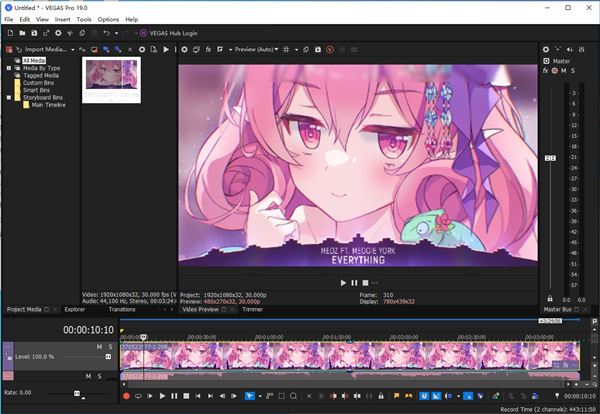Open Master Bus audio properties gear
The image size is (600, 414).
pyautogui.click(x=546, y=49)
